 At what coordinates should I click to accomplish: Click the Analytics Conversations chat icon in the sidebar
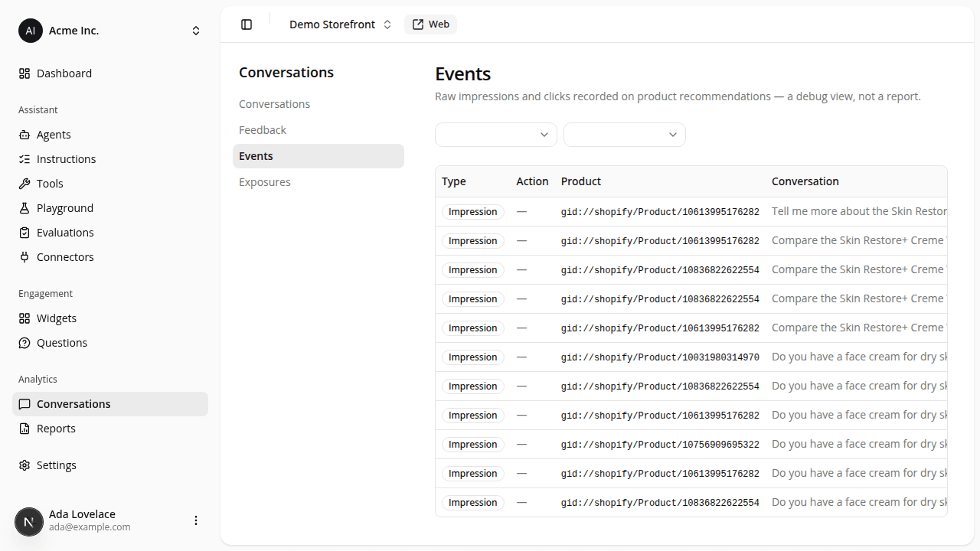click(x=24, y=404)
